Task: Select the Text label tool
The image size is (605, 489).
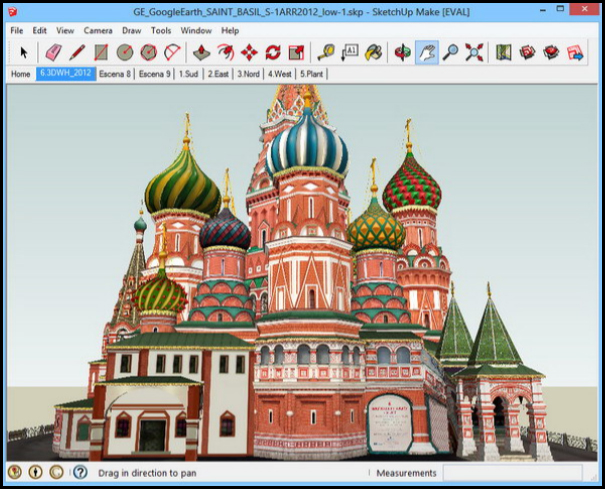Action: point(350,52)
